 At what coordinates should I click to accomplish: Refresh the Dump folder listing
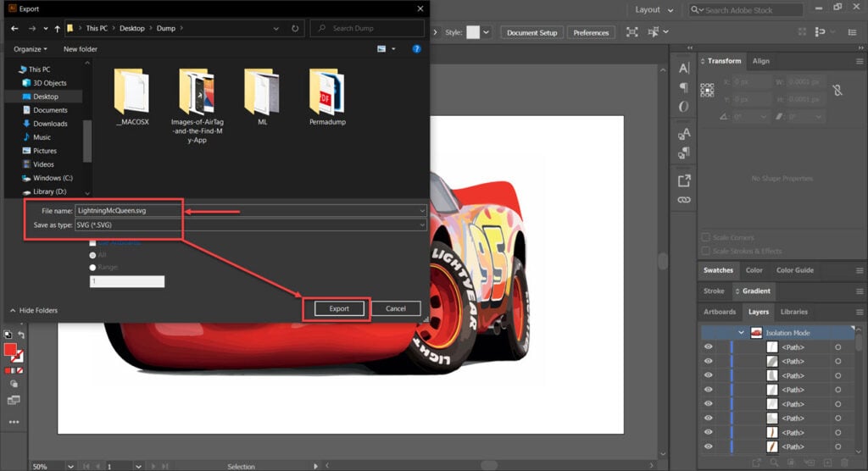[295, 28]
